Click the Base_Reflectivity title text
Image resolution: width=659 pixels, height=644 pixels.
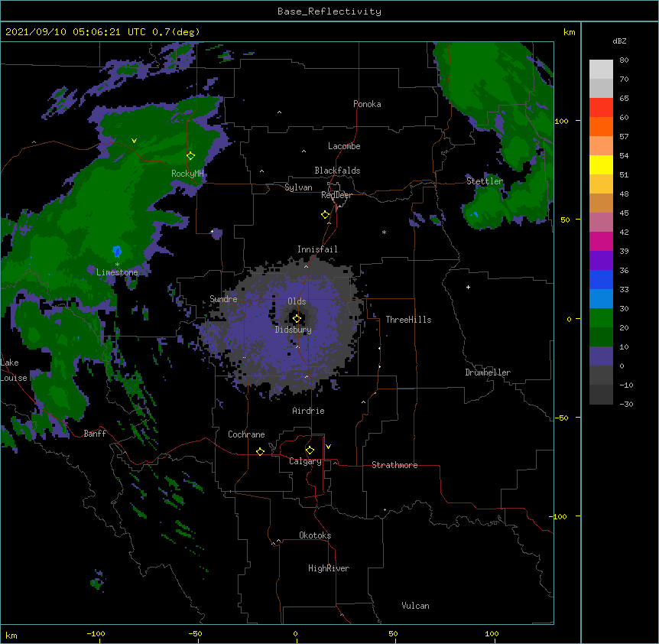point(329,11)
